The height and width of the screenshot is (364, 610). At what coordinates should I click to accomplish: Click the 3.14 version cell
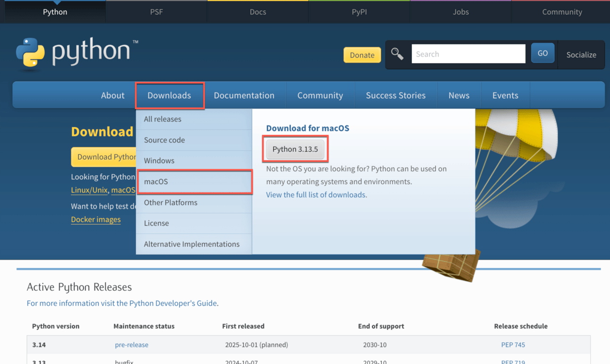coord(39,345)
